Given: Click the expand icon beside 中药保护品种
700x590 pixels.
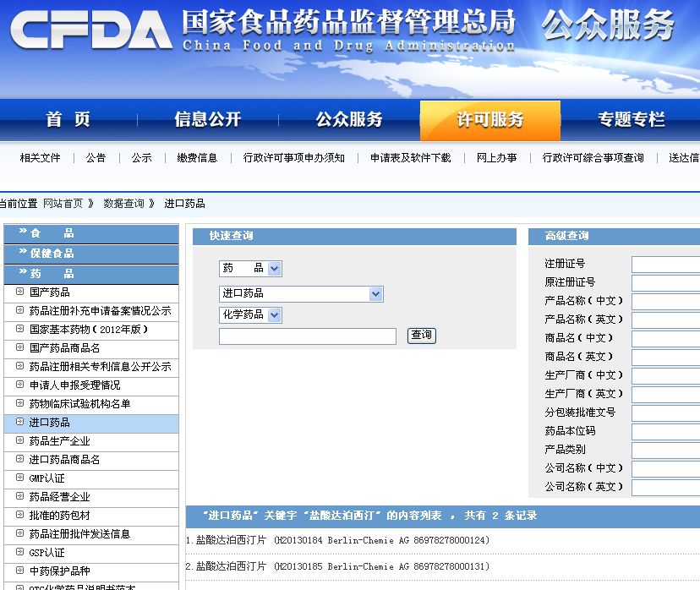Looking at the screenshot, I should point(19,571).
